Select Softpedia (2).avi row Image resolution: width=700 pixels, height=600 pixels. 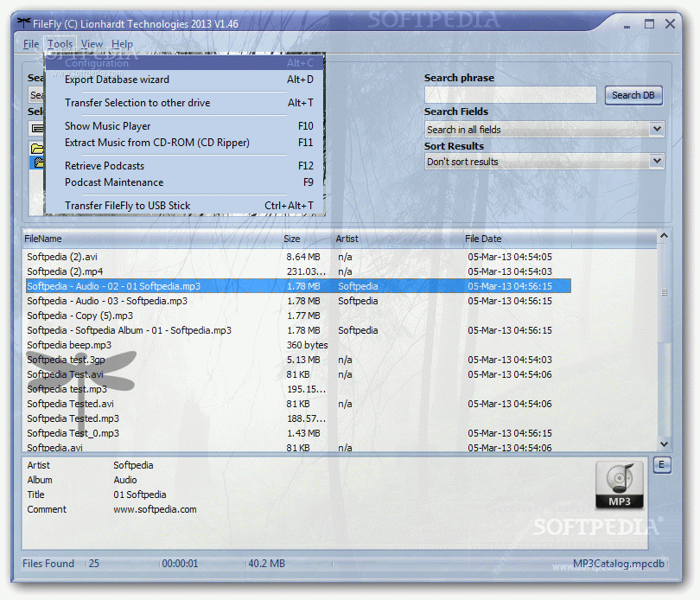click(298, 257)
